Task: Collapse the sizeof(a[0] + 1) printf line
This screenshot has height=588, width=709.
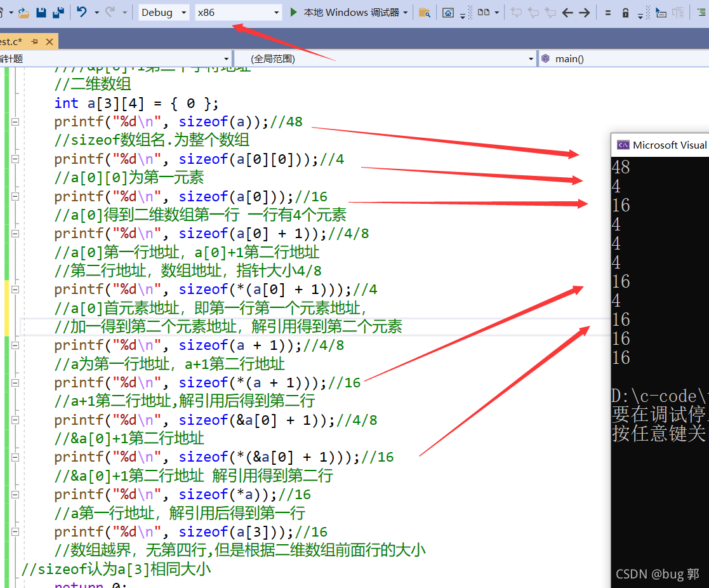Action: (15, 234)
